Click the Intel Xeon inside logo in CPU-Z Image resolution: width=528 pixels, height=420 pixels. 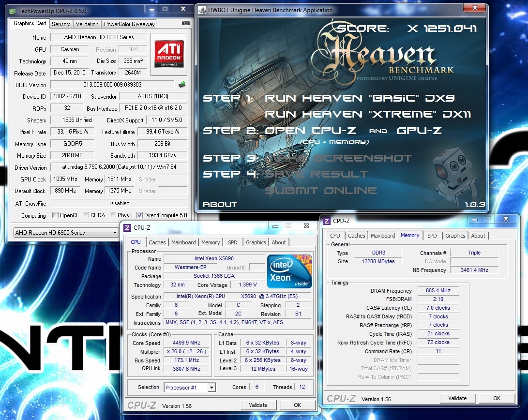point(289,271)
